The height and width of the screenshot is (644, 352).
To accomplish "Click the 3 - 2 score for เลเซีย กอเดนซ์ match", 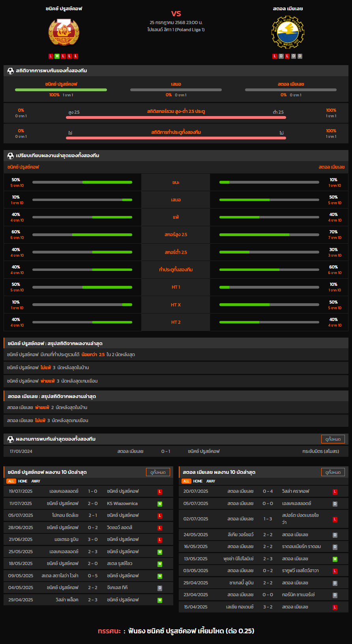I will click(268, 607).
